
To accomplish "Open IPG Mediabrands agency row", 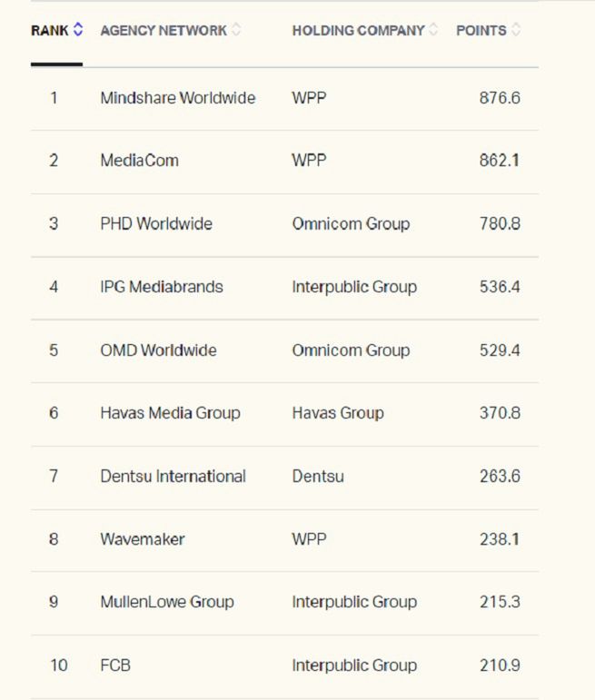I will [x=162, y=287].
